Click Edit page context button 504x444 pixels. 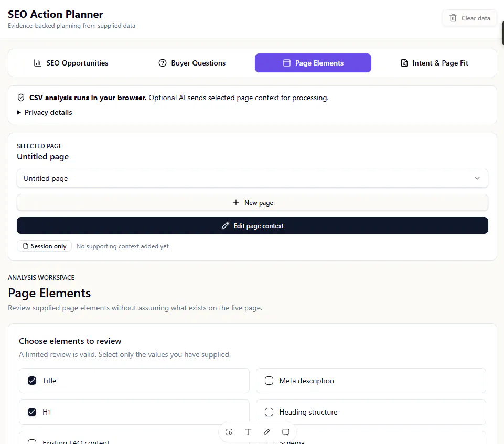252,225
